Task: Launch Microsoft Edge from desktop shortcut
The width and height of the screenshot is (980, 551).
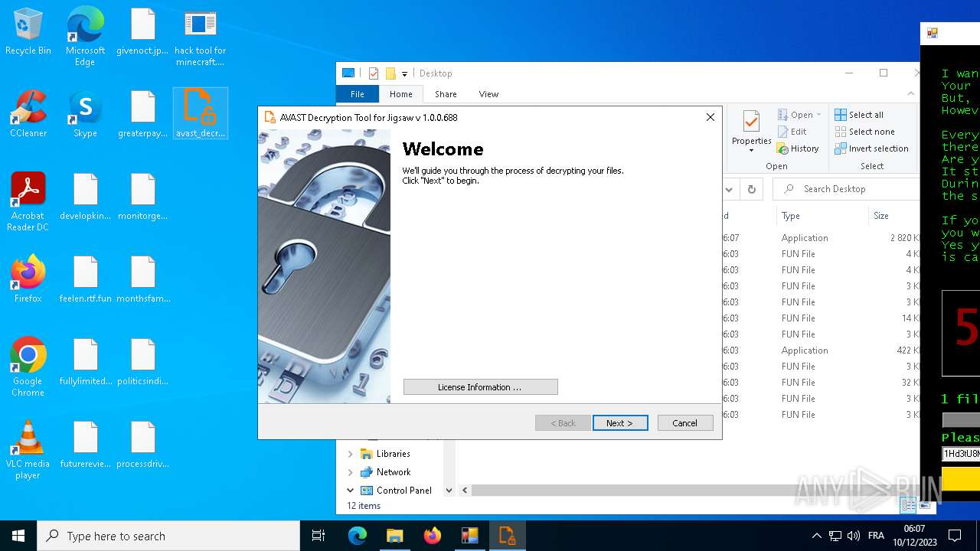Action: [85, 37]
